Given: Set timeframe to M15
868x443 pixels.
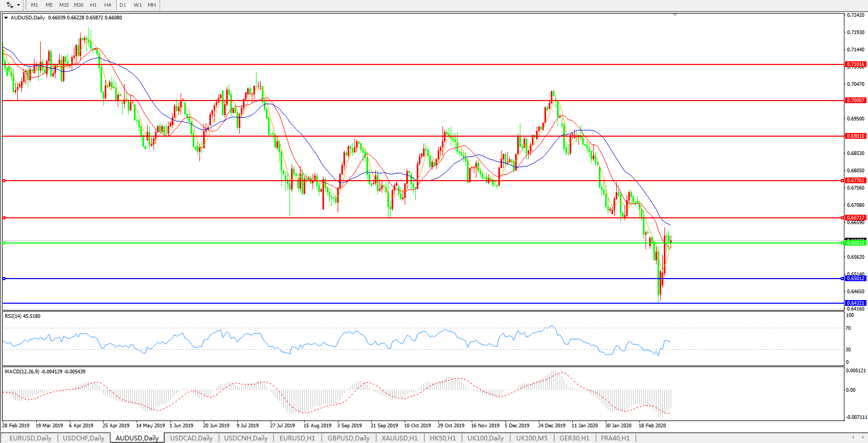Looking at the screenshot, I should point(64,5).
